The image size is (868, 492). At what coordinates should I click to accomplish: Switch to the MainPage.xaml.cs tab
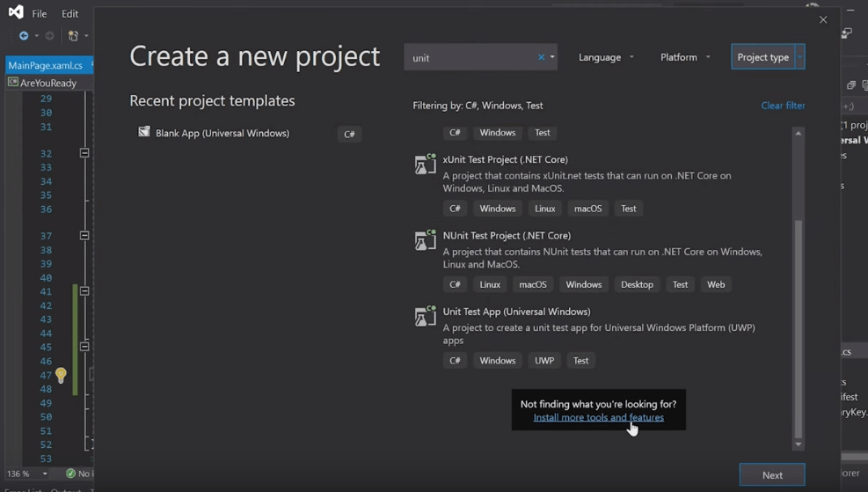tap(46, 65)
